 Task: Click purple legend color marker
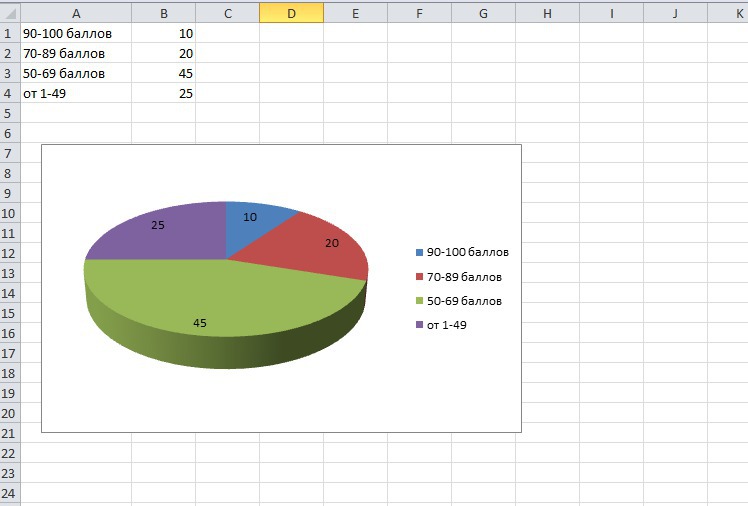tap(419, 325)
